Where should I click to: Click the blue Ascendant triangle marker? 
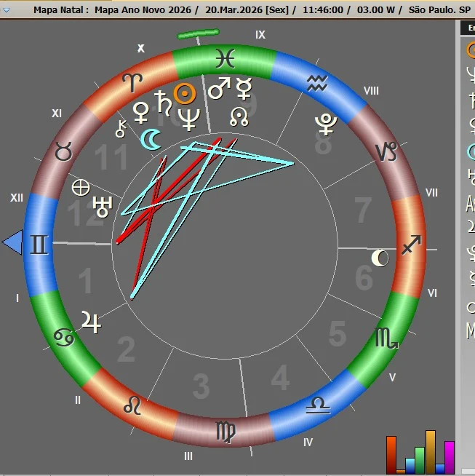coord(12,242)
